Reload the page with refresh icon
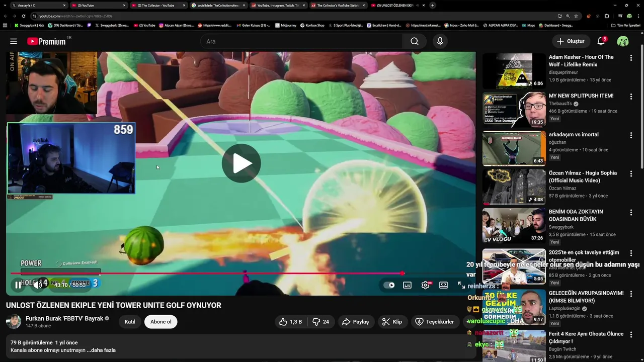This screenshot has width=644, height=362. (24, 16)
